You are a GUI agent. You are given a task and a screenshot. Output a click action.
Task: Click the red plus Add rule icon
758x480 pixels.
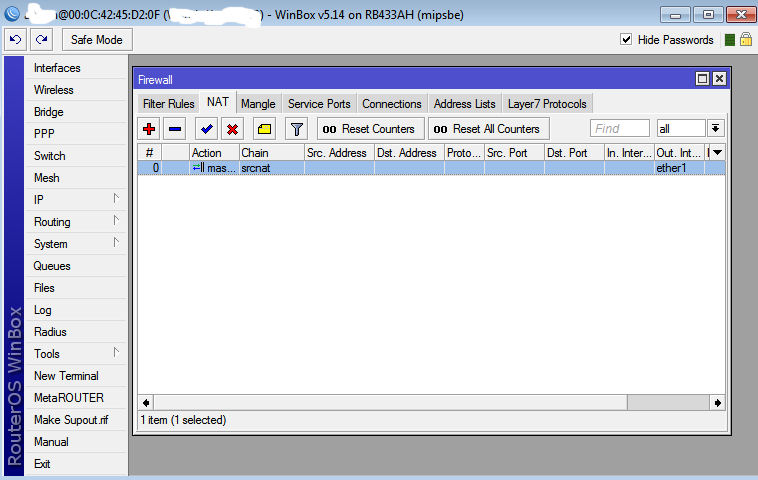(x=149, y=129)
